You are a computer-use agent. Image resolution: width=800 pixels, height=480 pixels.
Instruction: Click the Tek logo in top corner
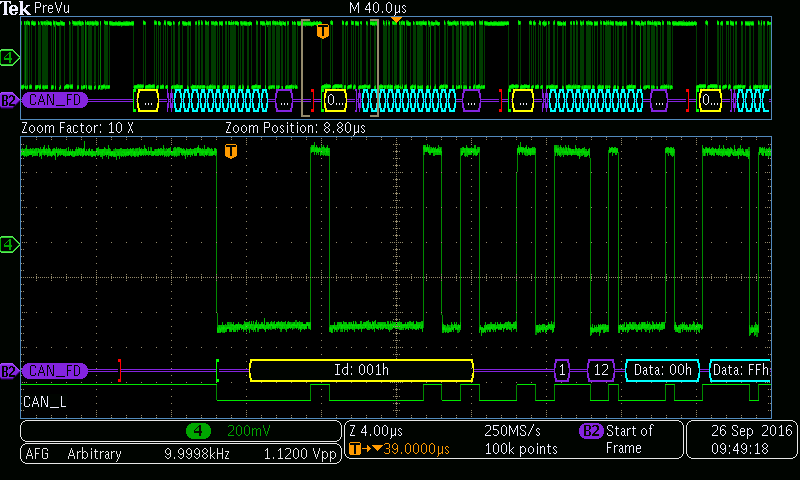(17, 8)
